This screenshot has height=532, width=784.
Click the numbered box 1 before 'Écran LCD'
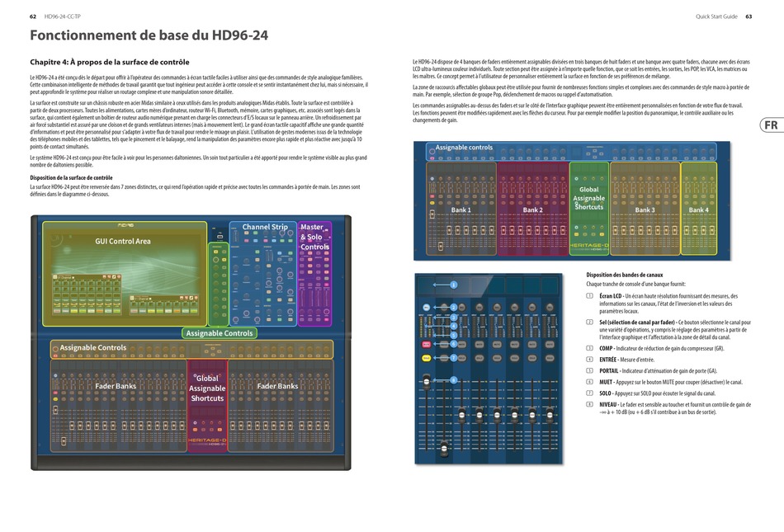tap(589, 296)
